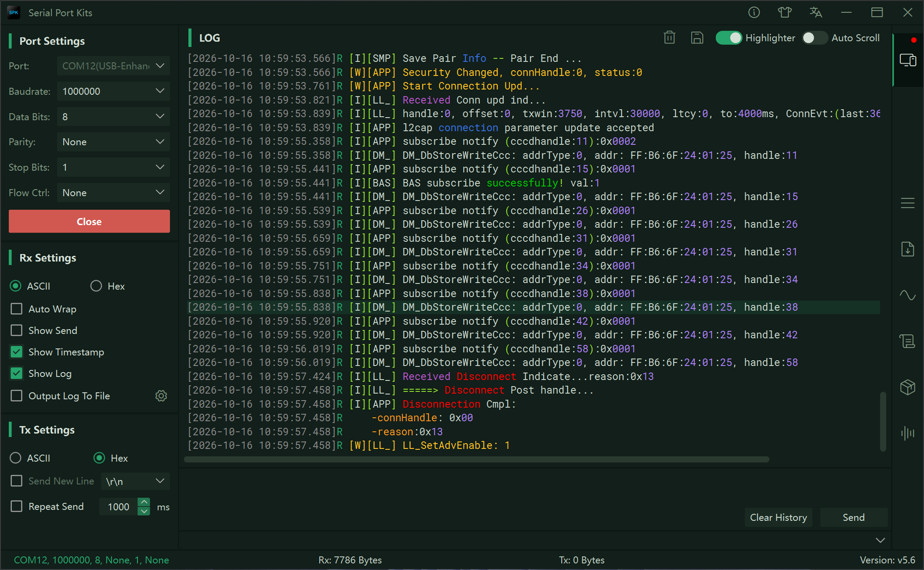The height and width of the screenshot is (570, 924).
Task: Open the file download icon in the right sidebar
Action: [x=908, y=249]
